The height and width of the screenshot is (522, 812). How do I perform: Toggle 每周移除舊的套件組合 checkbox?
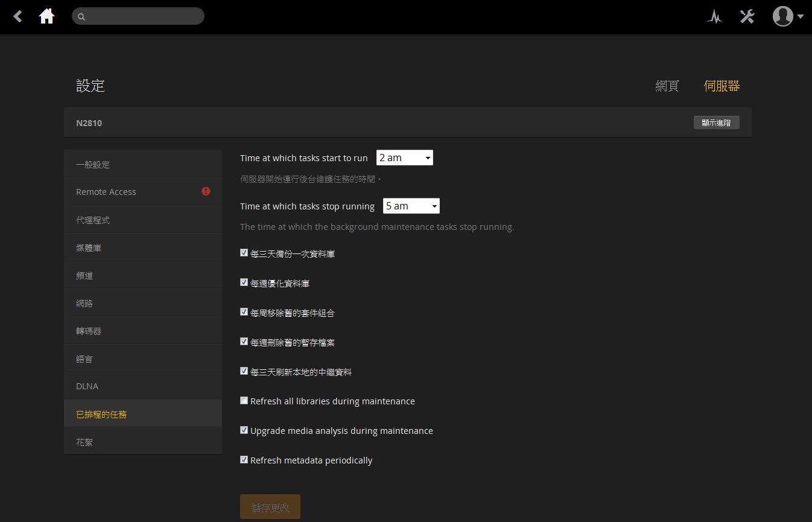[x=244, y=312]
